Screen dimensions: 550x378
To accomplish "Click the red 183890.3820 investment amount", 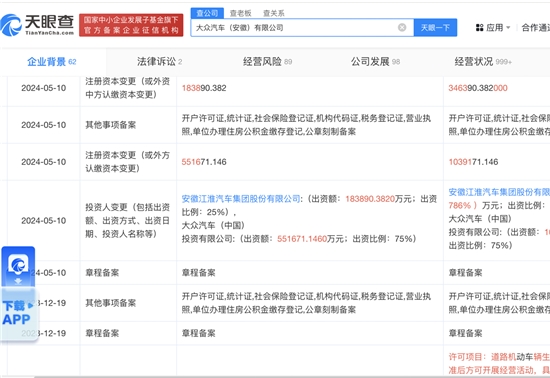I will (x=370, y=199).
